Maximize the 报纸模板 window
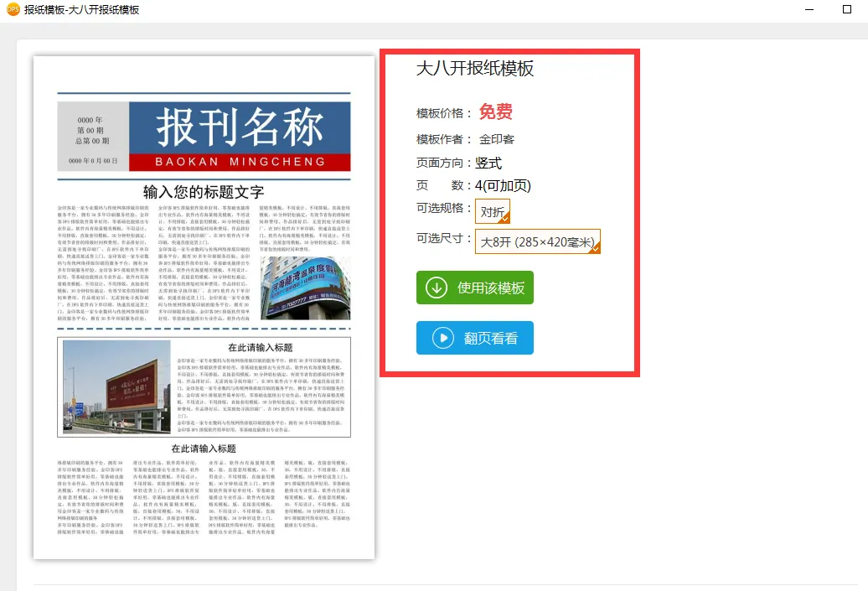 coord(846,9)
